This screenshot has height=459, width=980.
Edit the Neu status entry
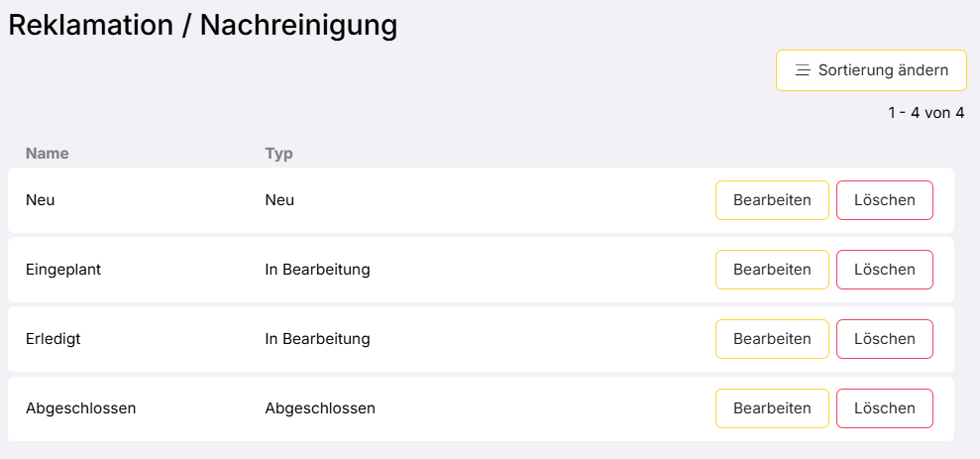(772, 200)
